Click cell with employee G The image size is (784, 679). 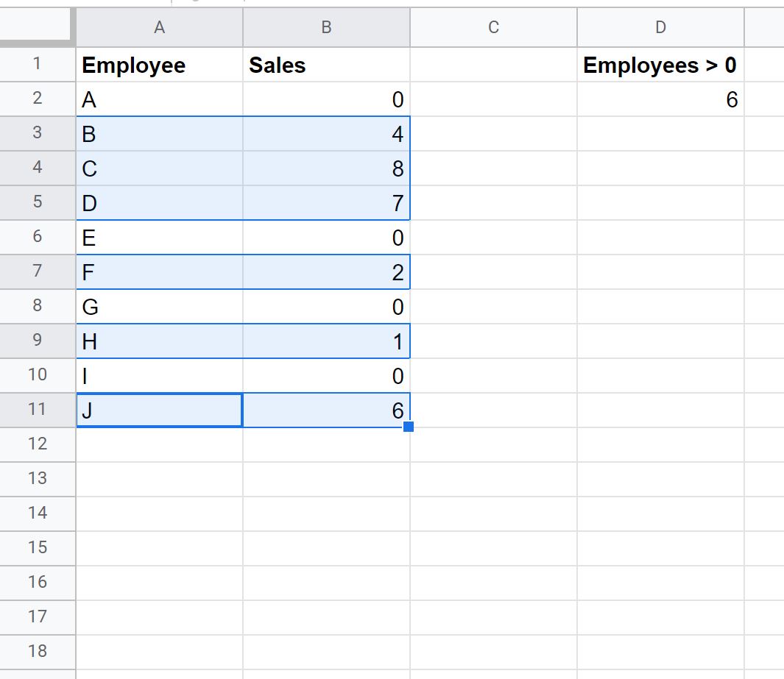click(x=160, y=306)
